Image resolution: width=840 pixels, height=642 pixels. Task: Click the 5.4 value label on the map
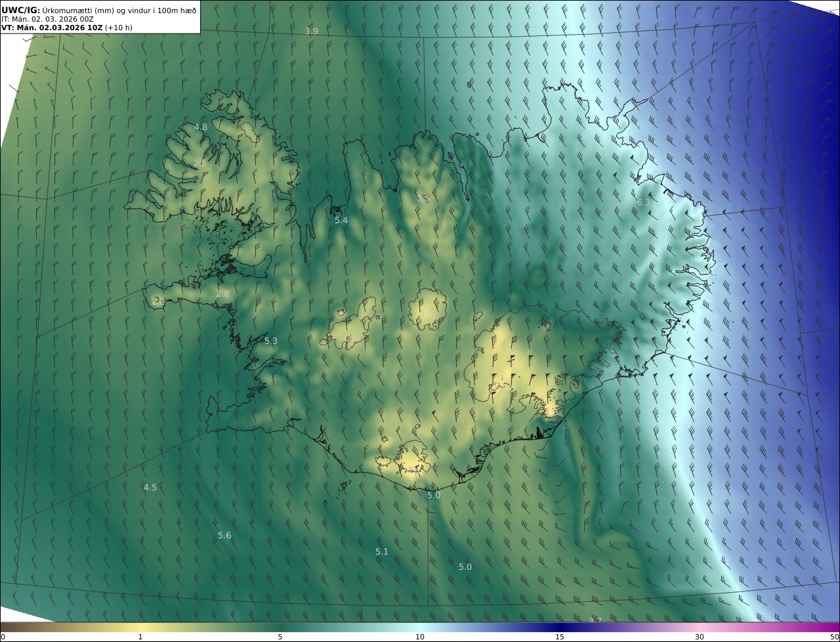(x=341, y=221)
